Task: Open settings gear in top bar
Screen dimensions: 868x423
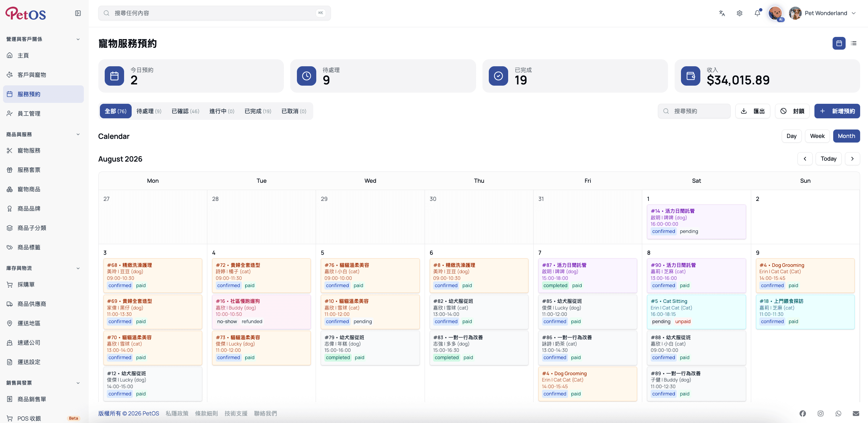Action: [740, 13]
